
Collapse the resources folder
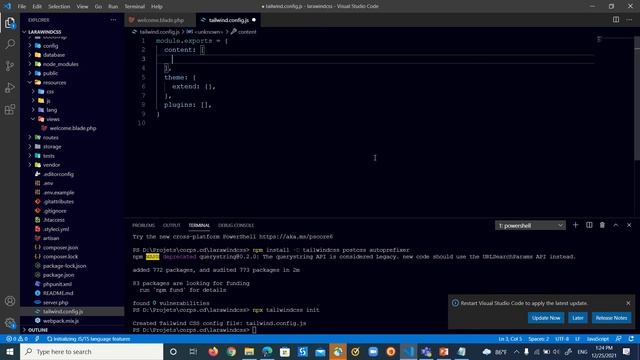click(x=54, y=82)
